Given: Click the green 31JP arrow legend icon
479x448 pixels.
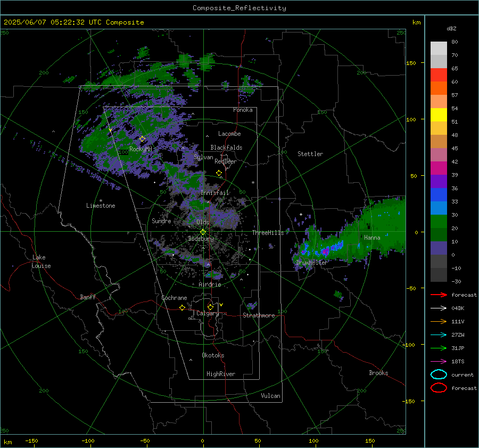Looking at the screenshot, I should [439, 348].
